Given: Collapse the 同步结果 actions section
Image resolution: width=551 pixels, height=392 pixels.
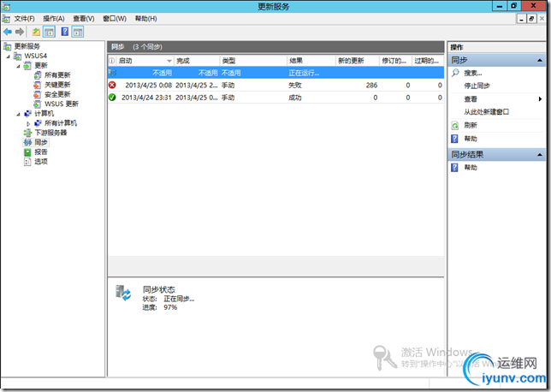Looking at the screenshot, I should pyautogui.click(x=540, y=155).
